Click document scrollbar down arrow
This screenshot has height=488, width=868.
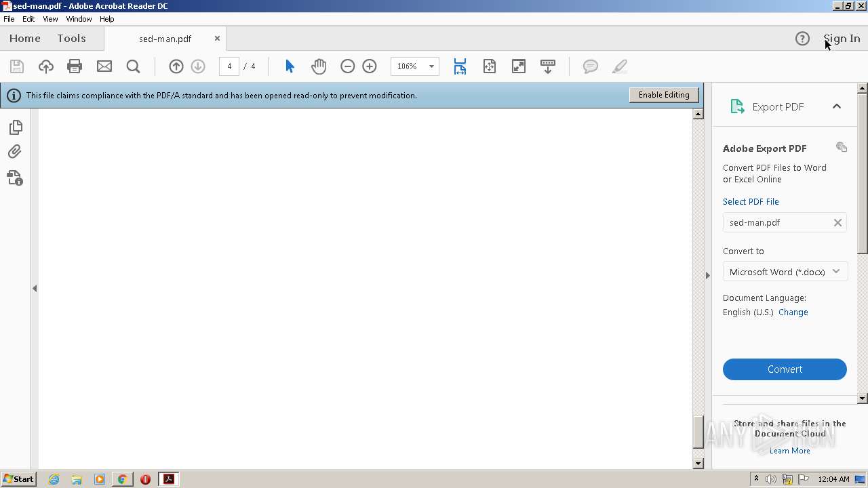tap(698, 464)
